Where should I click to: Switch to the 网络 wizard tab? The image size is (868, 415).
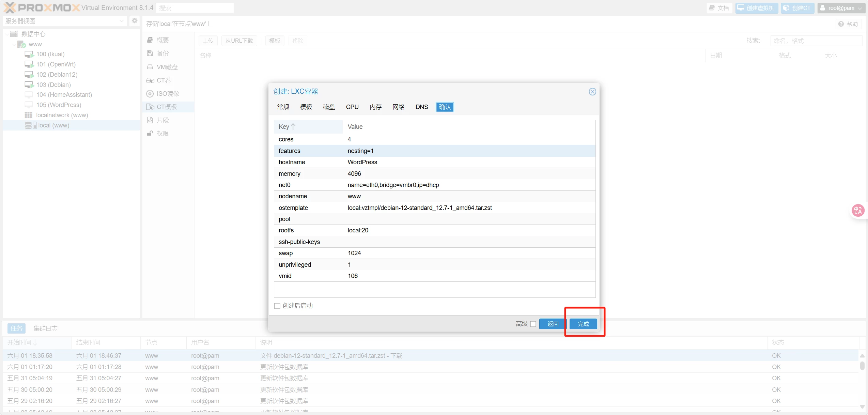398,107
